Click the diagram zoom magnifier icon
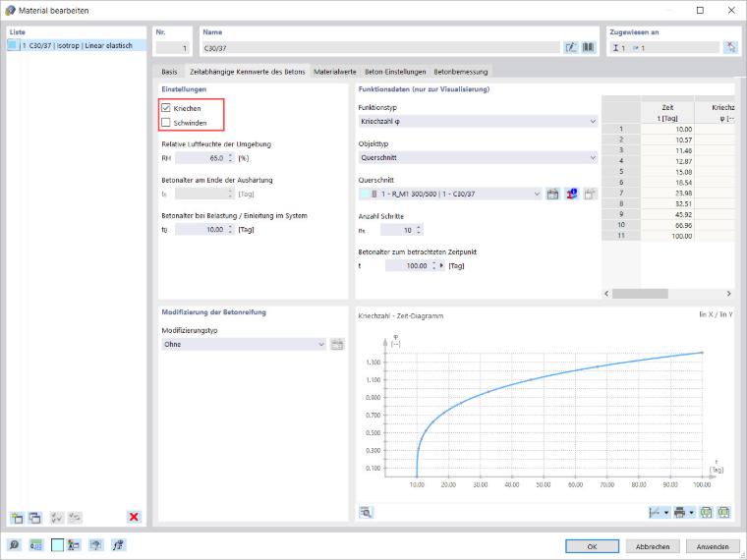 366,512
